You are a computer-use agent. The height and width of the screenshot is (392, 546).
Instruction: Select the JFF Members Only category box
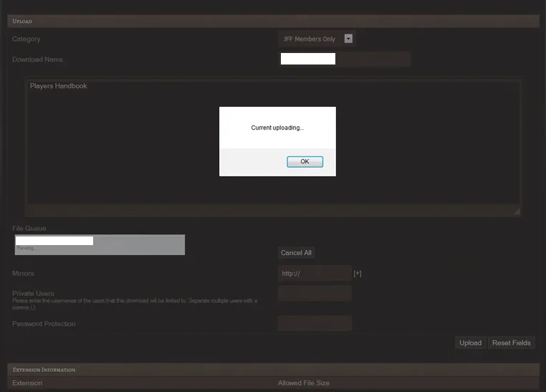click(310, 39)
